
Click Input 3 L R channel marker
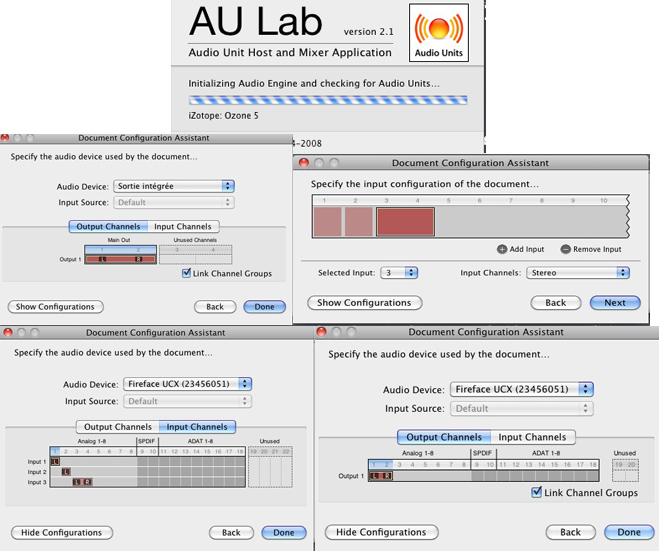click(x=82, y=482)
